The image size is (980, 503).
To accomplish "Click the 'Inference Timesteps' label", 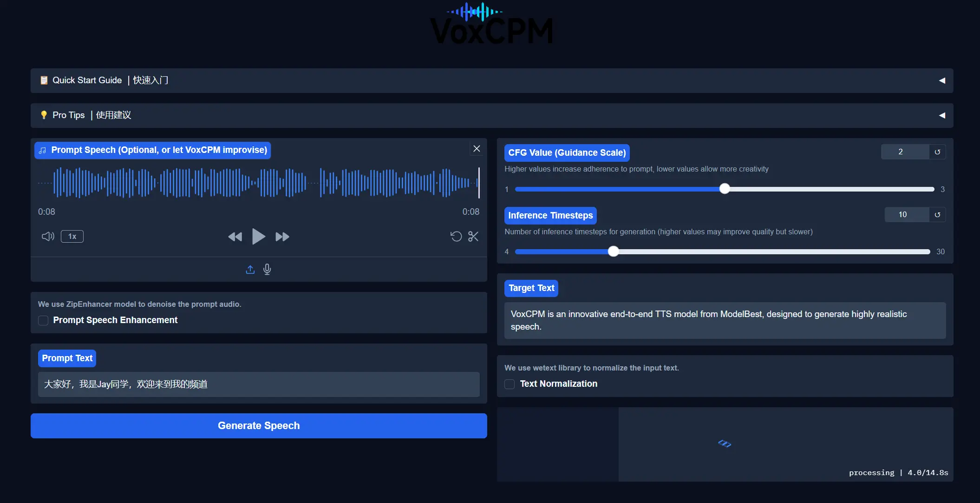I will [550, 216].
